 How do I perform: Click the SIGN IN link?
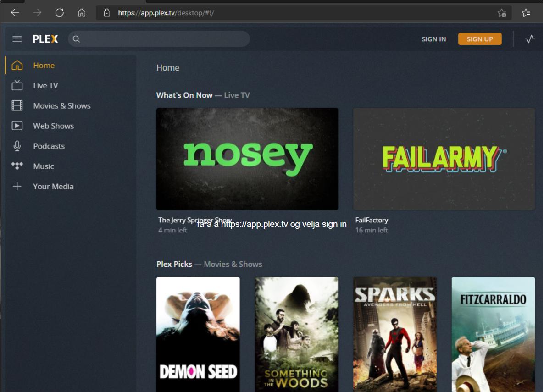tap(433, 39)
